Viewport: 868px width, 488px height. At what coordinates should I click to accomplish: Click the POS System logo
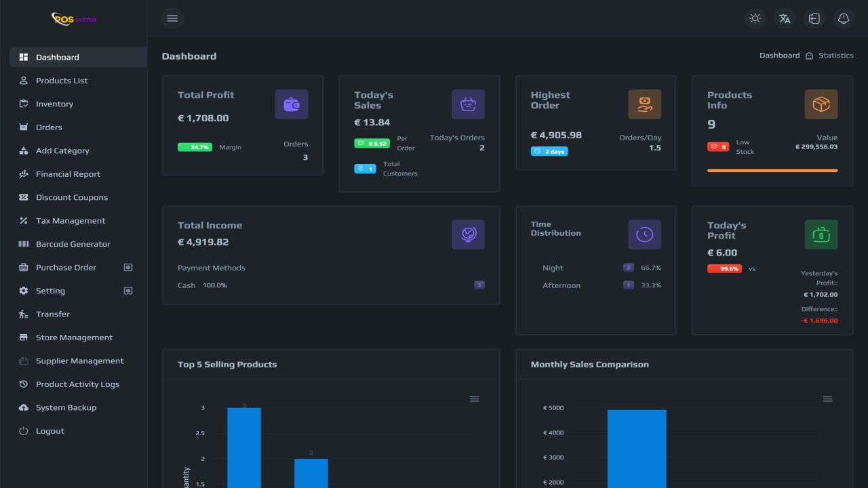tap(74, 19)
